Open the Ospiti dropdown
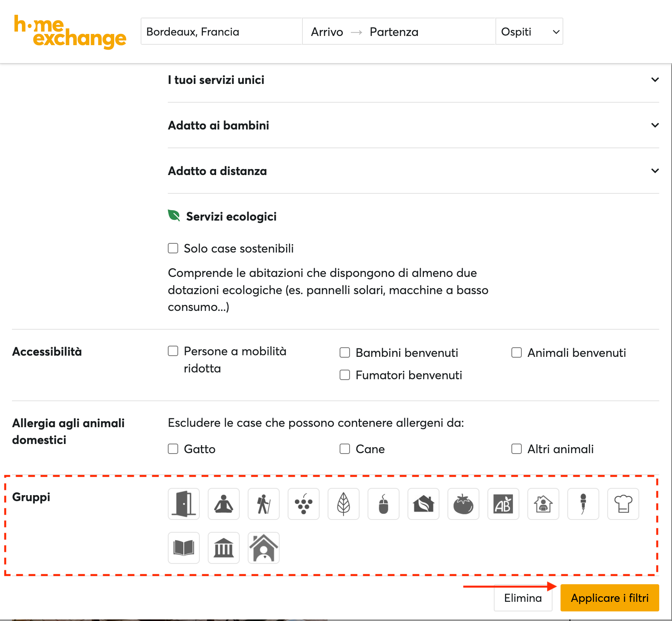The image size is (672, 621). tap(529, 31)
